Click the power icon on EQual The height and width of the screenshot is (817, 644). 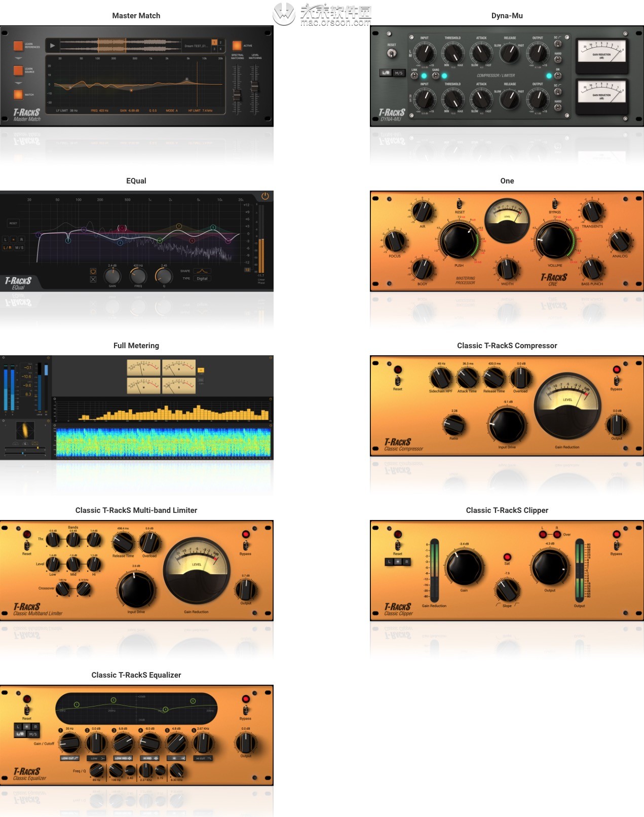265,196
